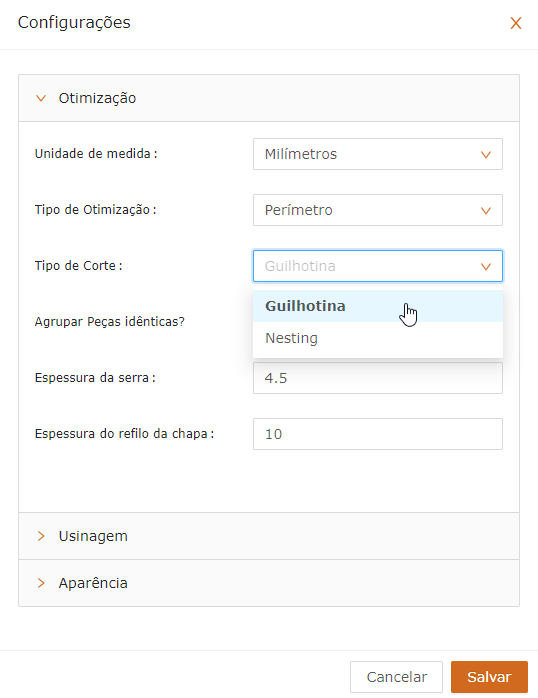Choose the Nesting option in list

pyautogui.click(x=378, y=338)
